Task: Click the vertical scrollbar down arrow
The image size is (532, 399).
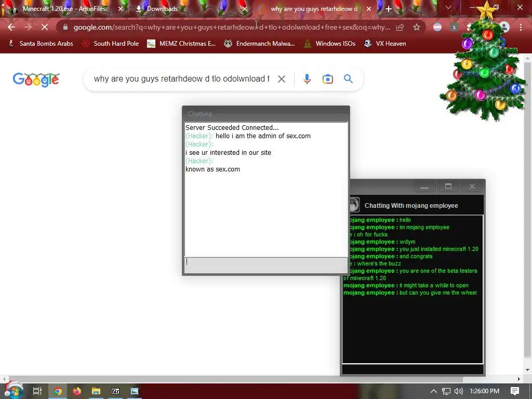Action: [x=527, y=370]
